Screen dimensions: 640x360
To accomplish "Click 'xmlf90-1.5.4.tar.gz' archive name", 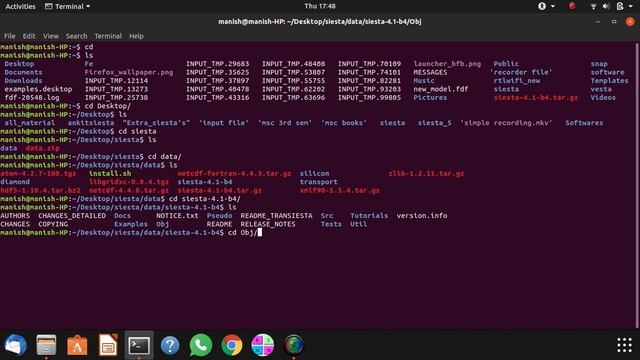I will pyautogui.click(x=340, y=190).
